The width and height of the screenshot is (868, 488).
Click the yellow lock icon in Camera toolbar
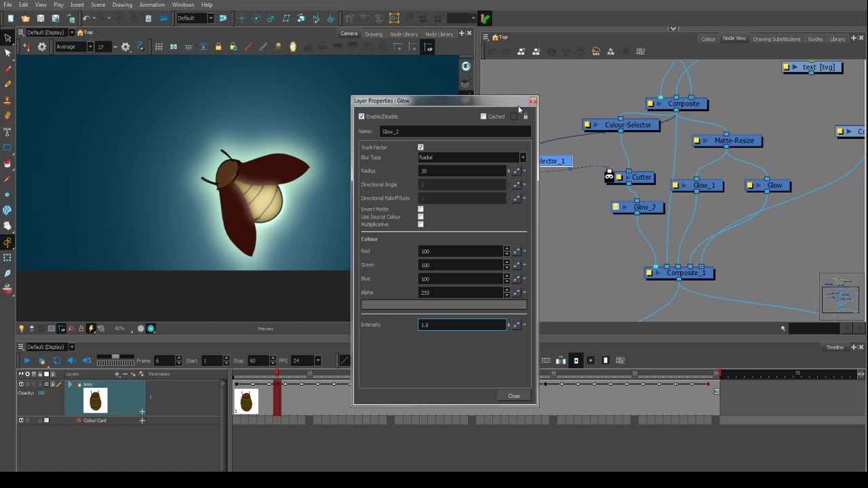[218, 47]
